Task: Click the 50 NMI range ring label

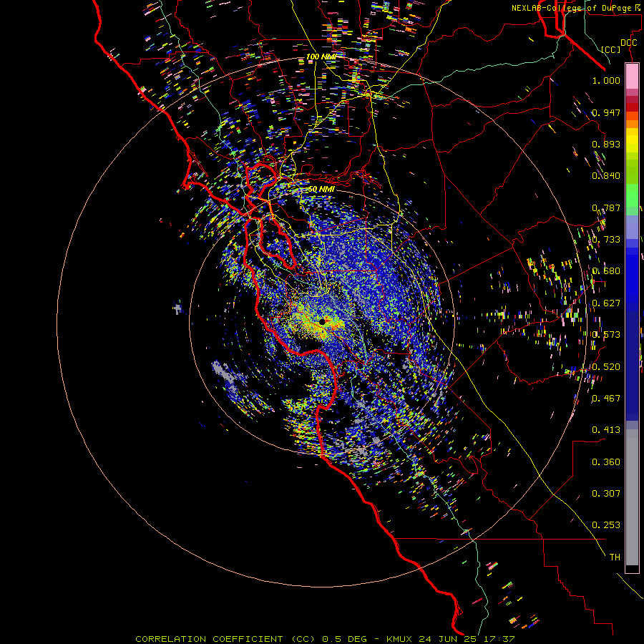Action: (x=321, y=189)
